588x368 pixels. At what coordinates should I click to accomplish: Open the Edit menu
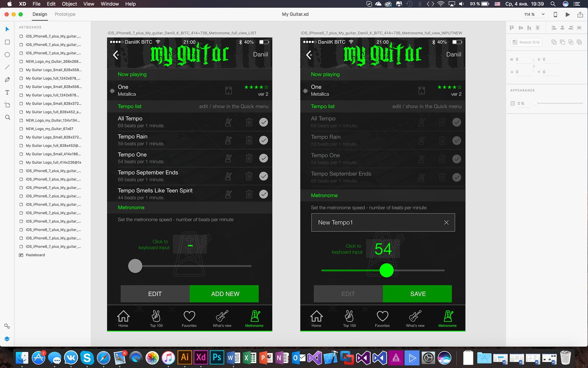tap(51, 4)
